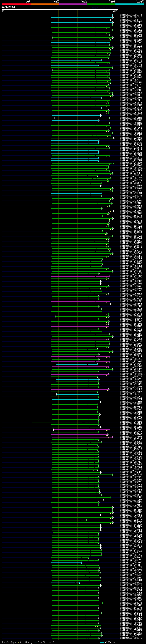Click label UniRef100_Q43522

(x=131, y=364)
